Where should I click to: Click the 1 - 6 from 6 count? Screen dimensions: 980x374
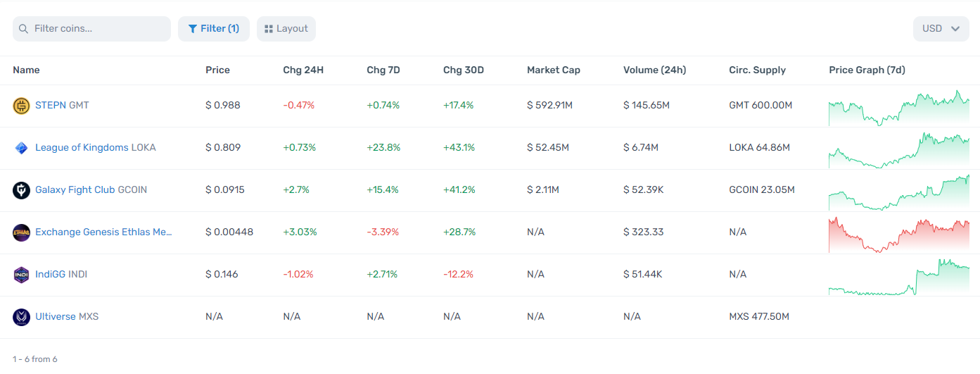(x=35, y=359)
